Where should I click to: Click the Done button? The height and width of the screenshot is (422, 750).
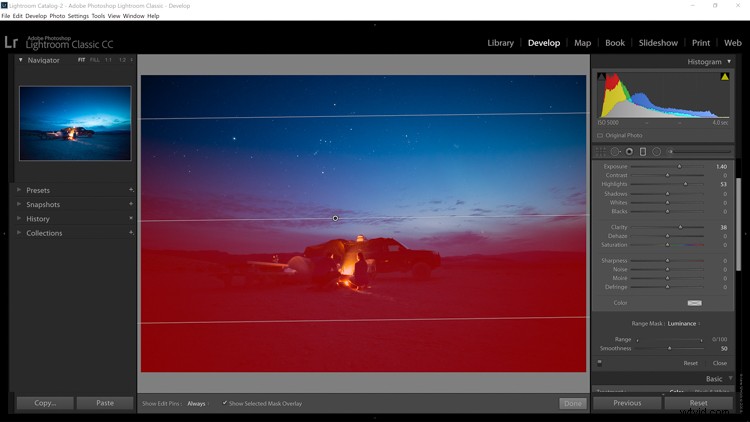(x=573, y=403)
